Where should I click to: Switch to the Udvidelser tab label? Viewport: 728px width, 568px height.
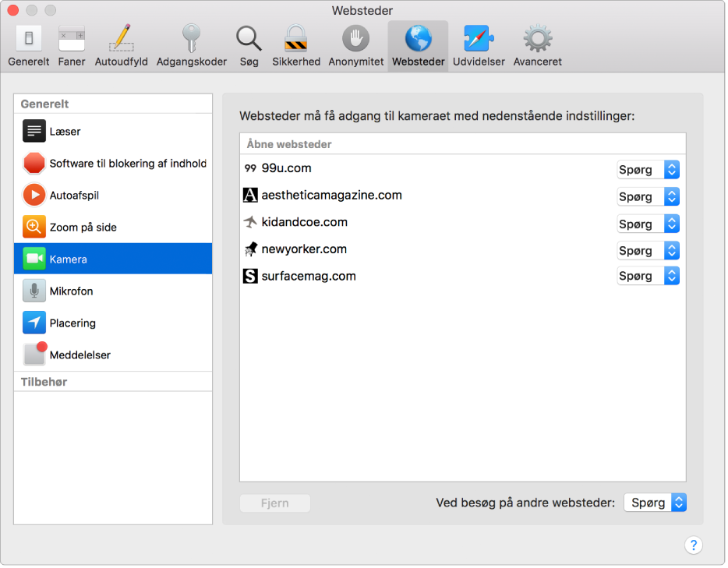pyautogui.click(x=479, y=62)
